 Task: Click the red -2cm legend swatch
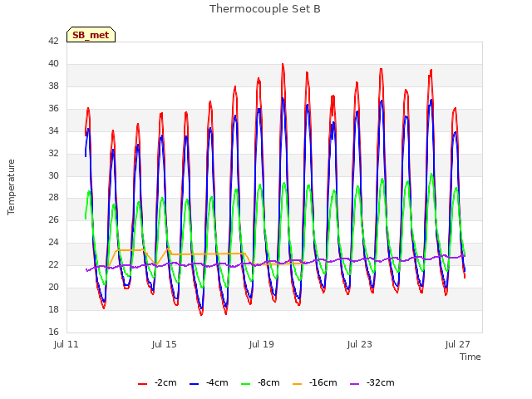tap(142, 384)
